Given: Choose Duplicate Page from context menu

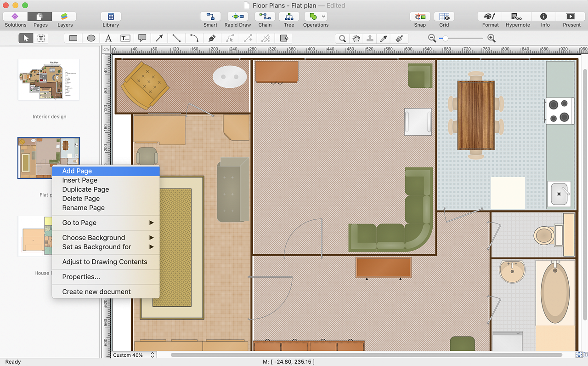Looking at the screenshot, I should pos(85,189).
